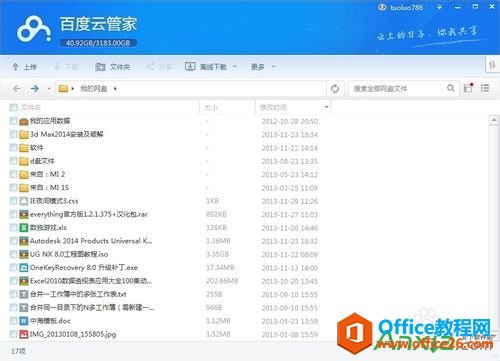Screen dimensions: 500x361
Task: Sort by the 大小 column header
Action: pos(211,108)
